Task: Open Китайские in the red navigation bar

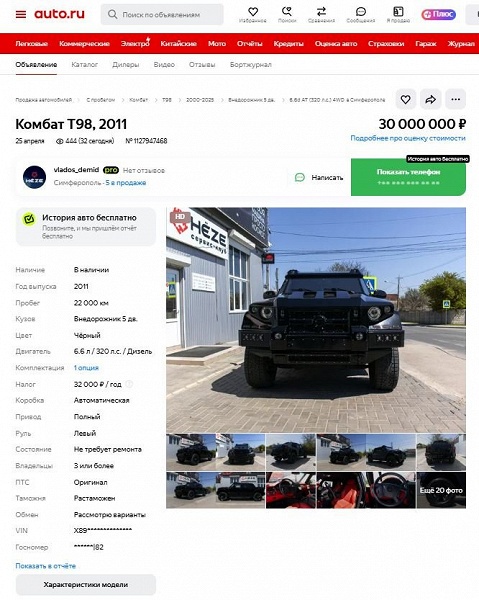Action: [x=178, y=44]
